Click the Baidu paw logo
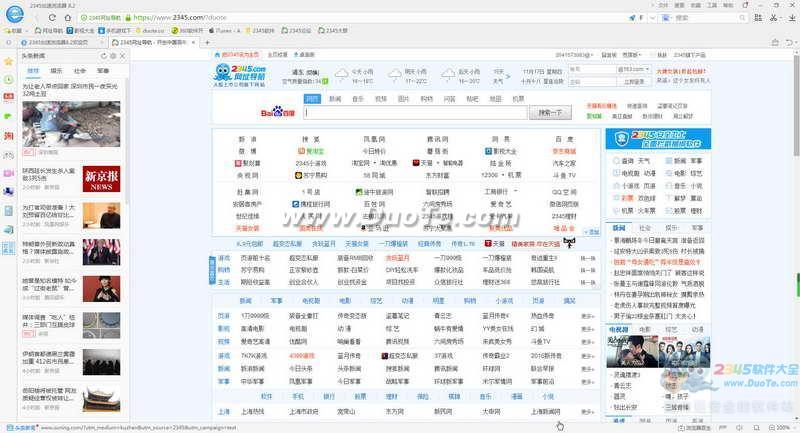 tap(278, 112)
